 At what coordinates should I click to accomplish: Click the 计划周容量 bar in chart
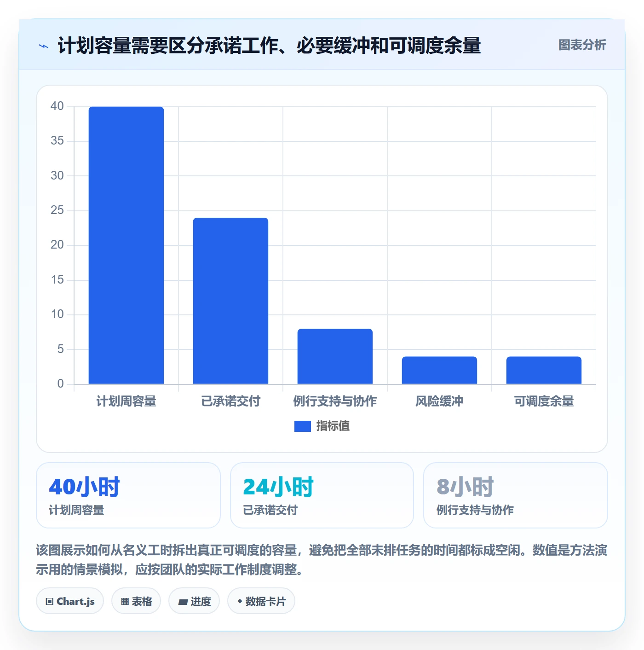tap(126, 245)
